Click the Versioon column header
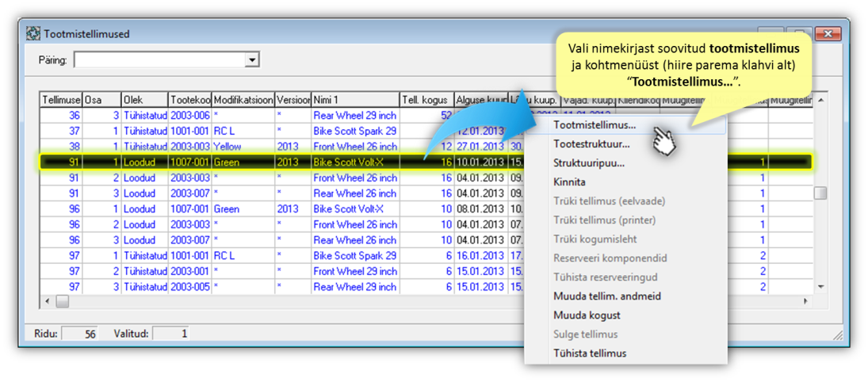868x382 pixels. (x=293, y=100)
